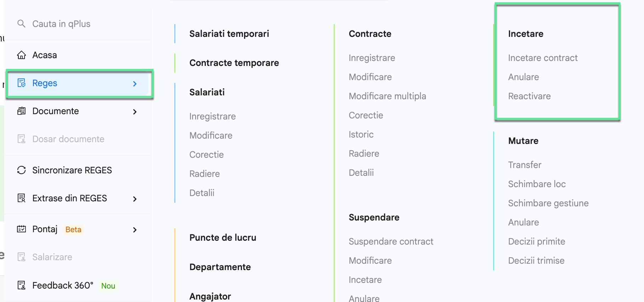Click the Feedback 360 document icon

pos(22,285)
